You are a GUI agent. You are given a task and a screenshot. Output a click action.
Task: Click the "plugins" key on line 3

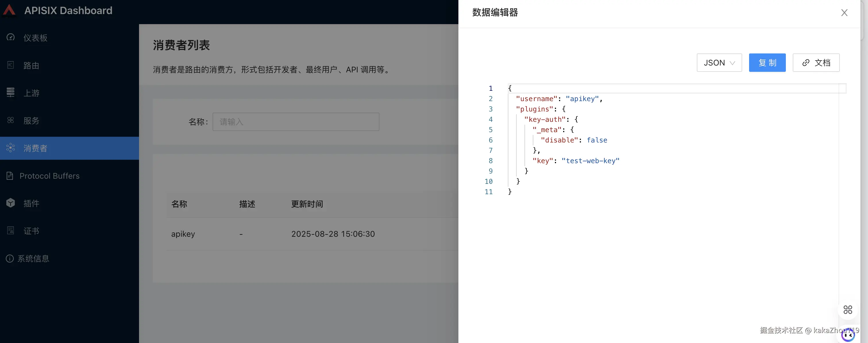point(535,109)
